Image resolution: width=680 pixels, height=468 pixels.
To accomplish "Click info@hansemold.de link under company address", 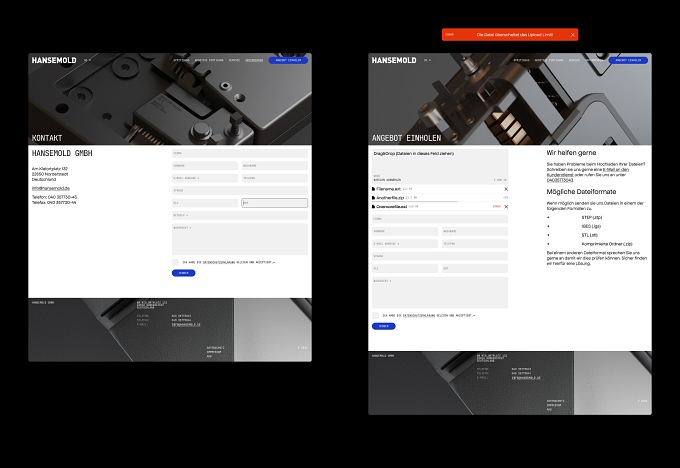I will click(51, 188).
